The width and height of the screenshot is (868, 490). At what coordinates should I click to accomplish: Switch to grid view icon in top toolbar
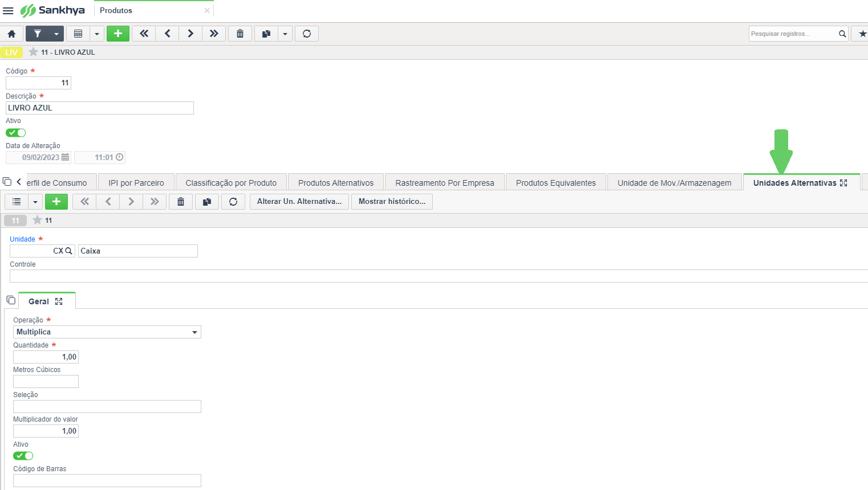(78, 34)
